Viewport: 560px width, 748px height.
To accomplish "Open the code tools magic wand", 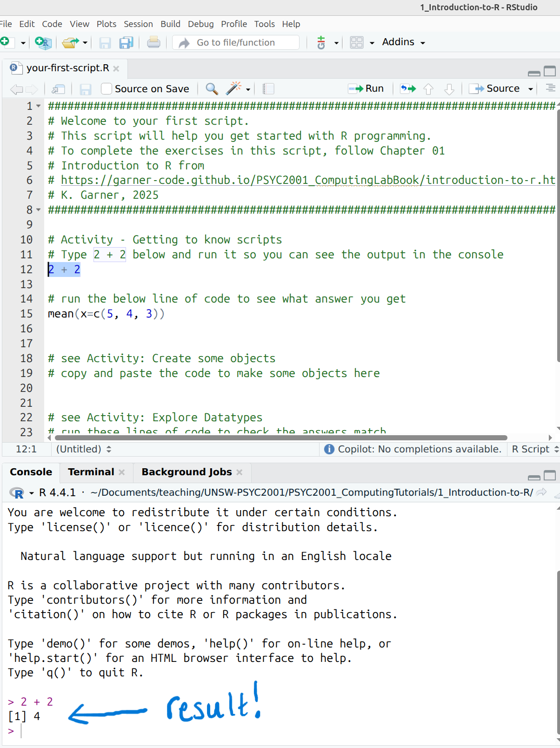I will [x=233, y=88].
